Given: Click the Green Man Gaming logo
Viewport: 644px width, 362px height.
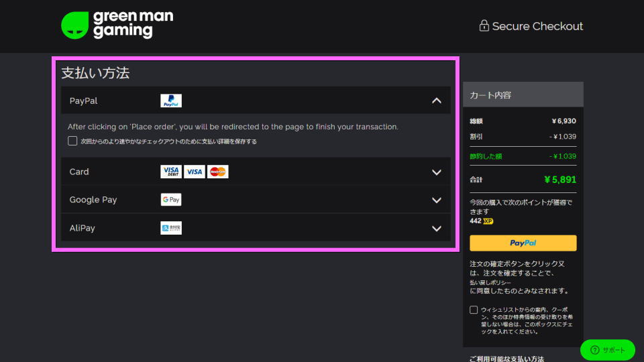Looking at the screenshot, I should 117,25.
